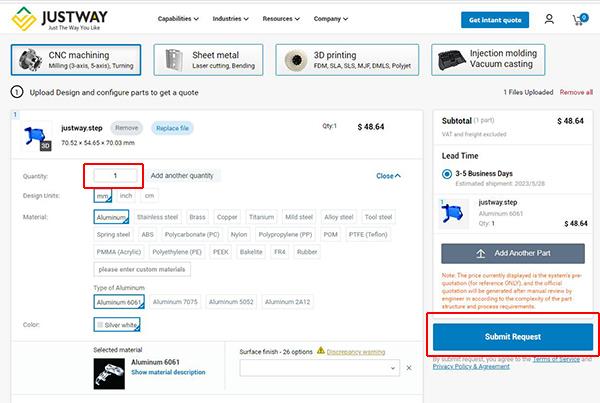
Task: Open the Surface finish dropdown
Action: pyautogui.click(x=324, y=369)
